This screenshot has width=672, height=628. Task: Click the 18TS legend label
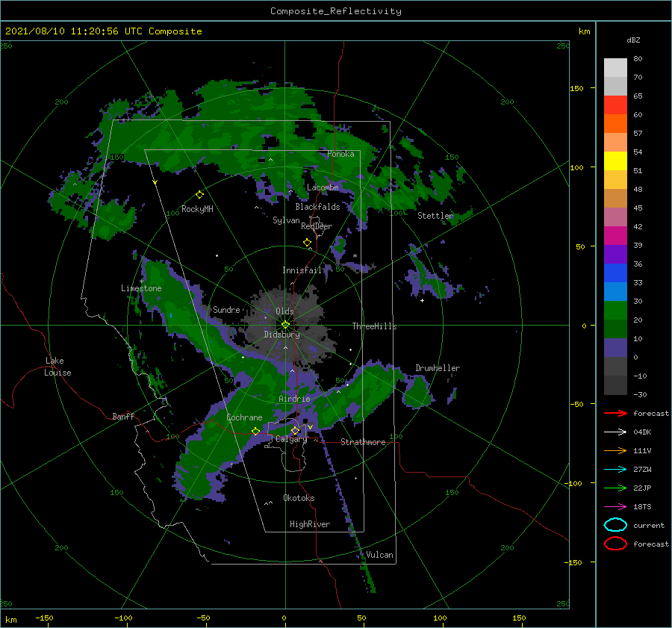point(642,507)
